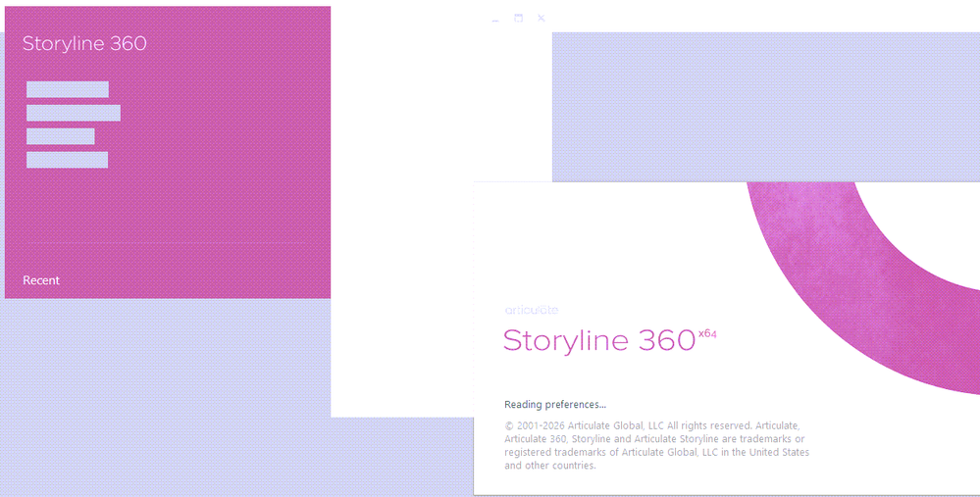980x497 pixels.
Task: Select the Recent heading in the sidebar
Action: point(41,280)
